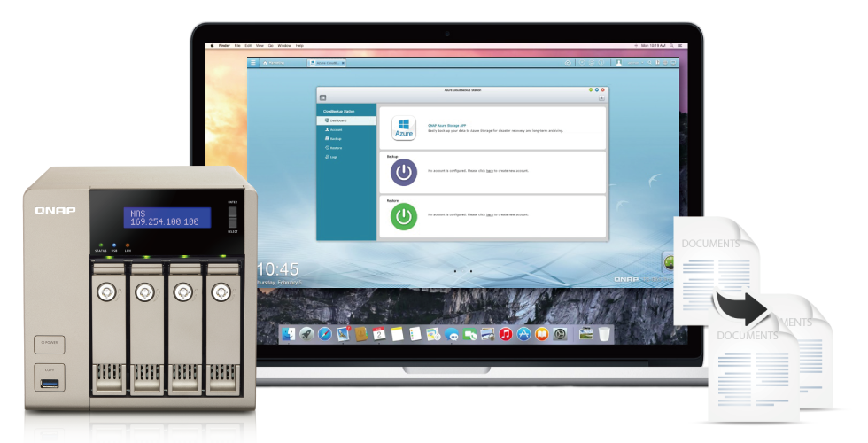Open Safari from the Dock

[x=324, y=334]
